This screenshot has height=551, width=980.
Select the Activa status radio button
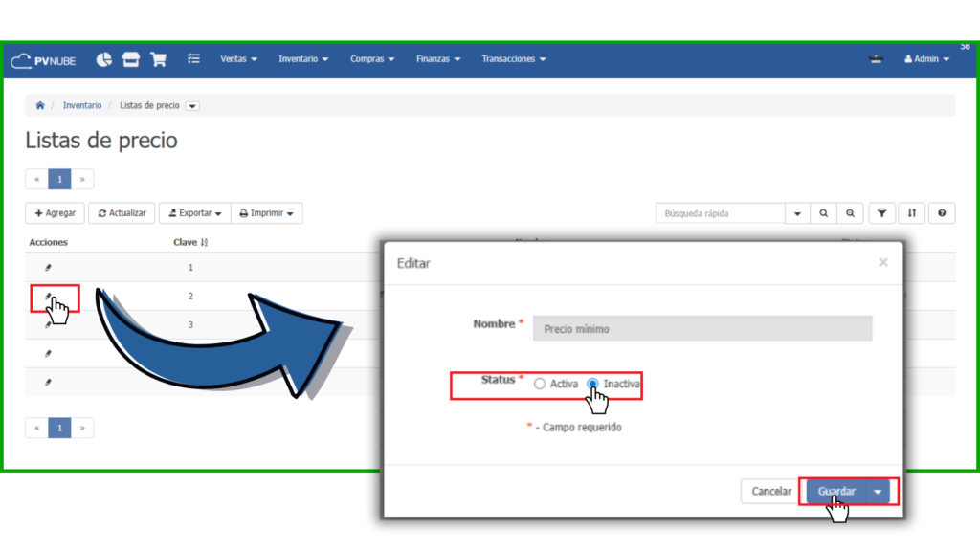[x=540, y=384]
